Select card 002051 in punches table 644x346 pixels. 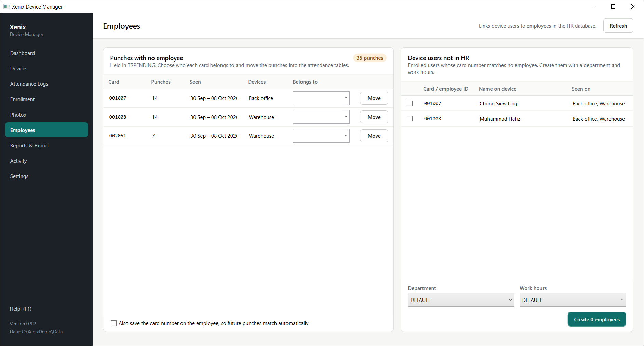click(x=118, y=136)
